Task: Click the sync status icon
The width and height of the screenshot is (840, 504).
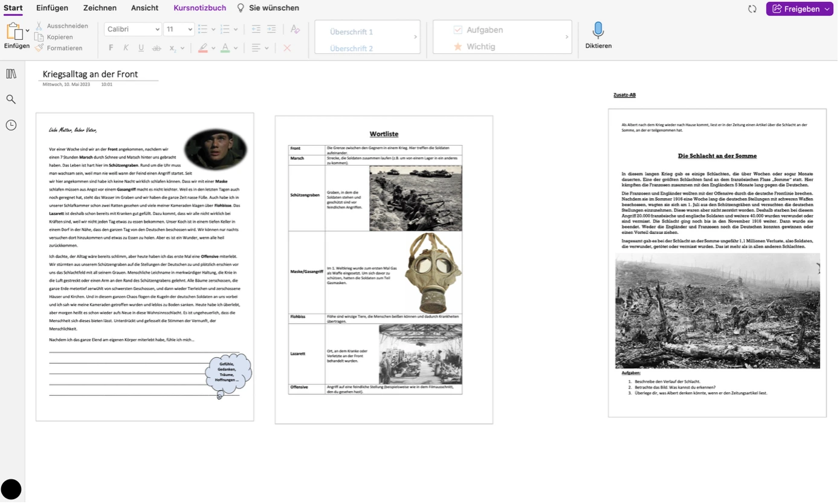Action: (x=752, y=9)
